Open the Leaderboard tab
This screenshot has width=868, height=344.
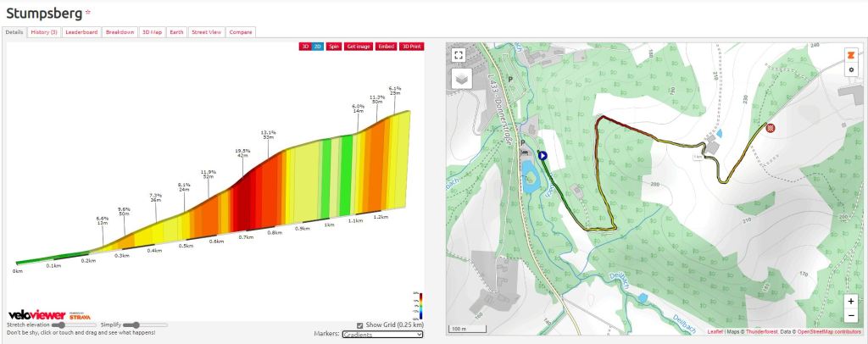(80, 31)
